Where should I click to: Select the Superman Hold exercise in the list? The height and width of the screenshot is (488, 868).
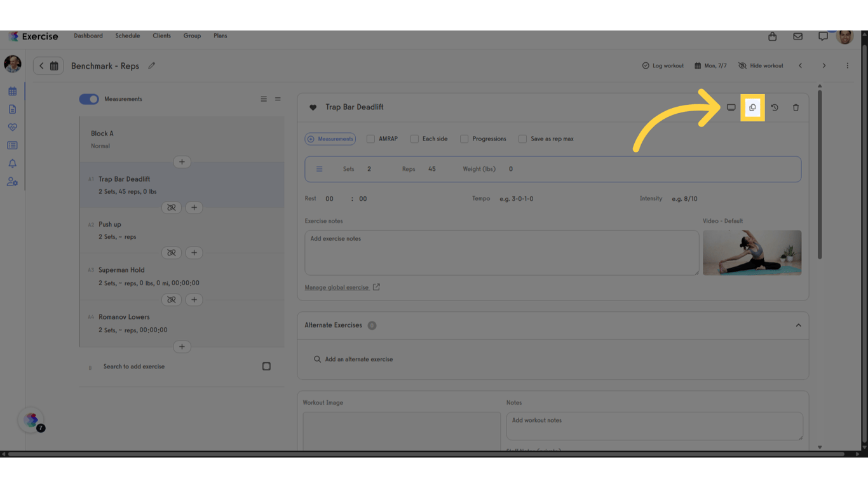click(182, 276)
